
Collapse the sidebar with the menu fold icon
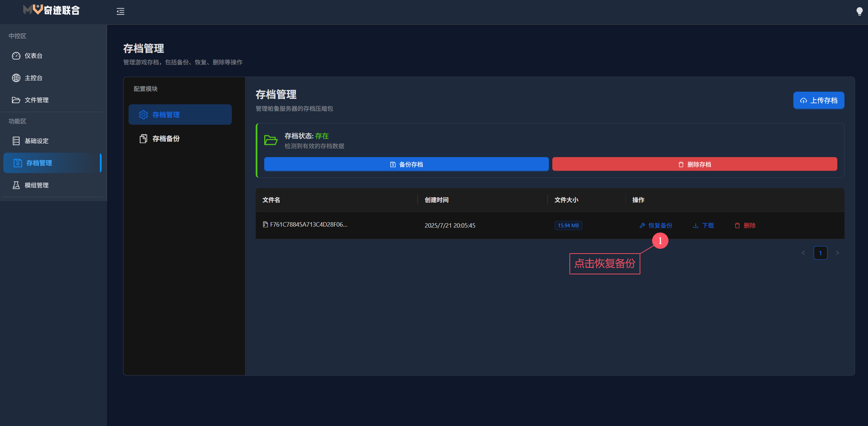(x=120, y=12)
